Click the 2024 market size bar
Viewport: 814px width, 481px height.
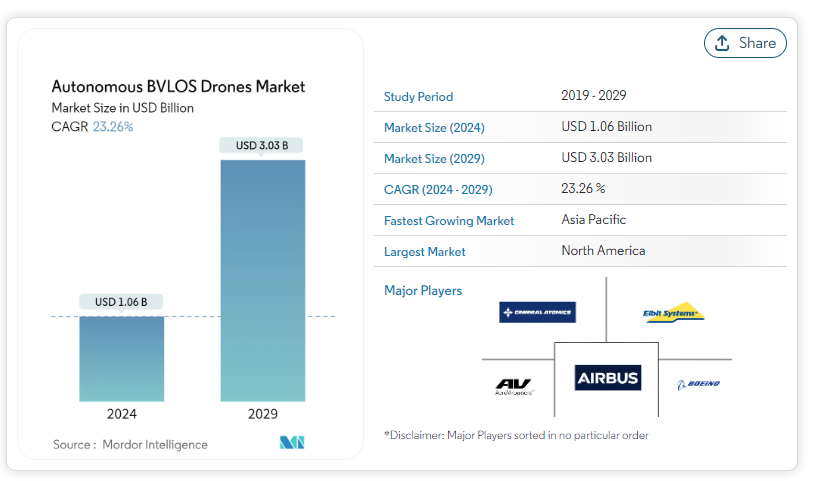tap(122, 358)
